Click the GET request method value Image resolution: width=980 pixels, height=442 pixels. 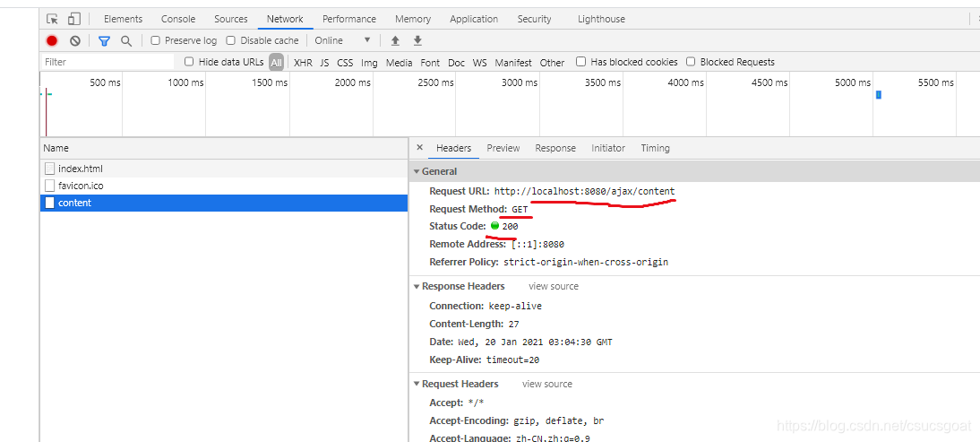click(x=520, y=209)
